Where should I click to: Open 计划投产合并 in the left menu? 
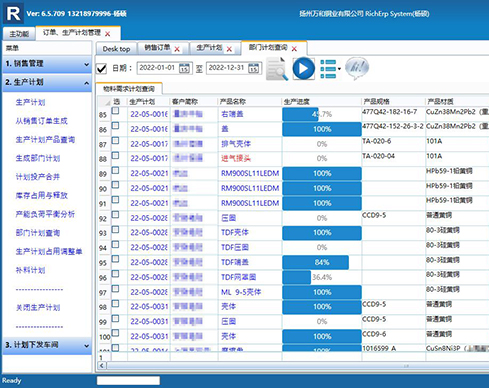(38, 177)
